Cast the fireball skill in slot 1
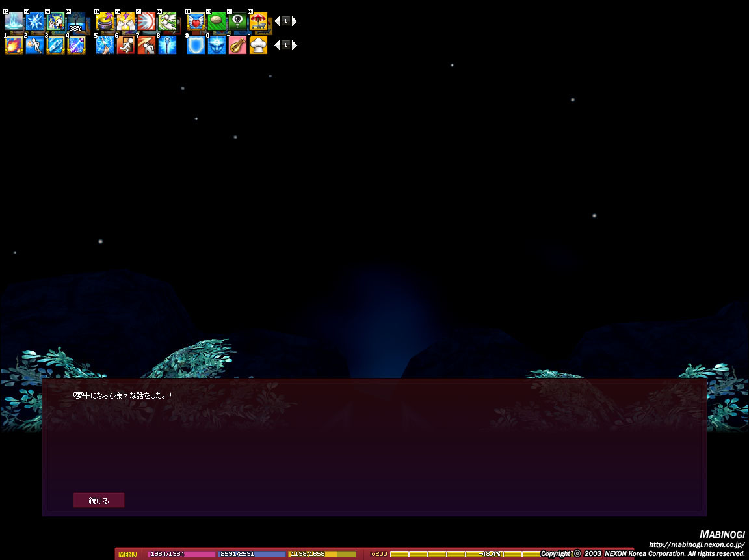 point(14,45)
